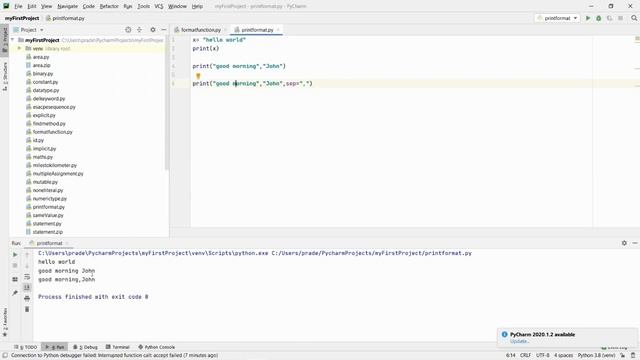Open the Python Console tool window
This screenshot has height=360, width=640.
[x=157, y=347]
